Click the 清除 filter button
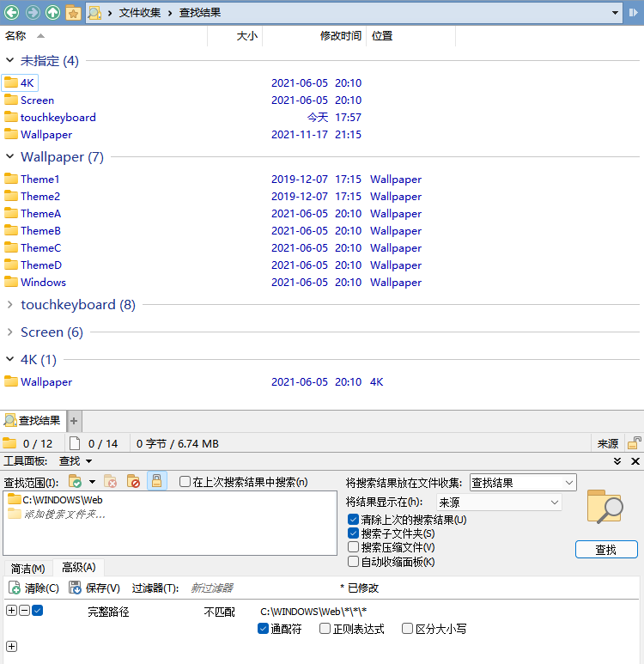The height and width of the screenshot is (664, 644). [x=33, y=588]
